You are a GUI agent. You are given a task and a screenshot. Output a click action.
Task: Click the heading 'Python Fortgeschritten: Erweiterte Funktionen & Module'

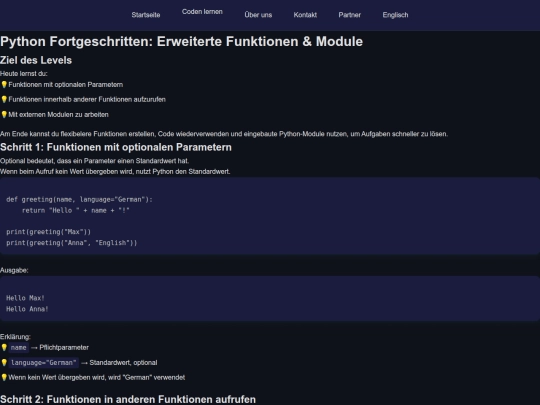[x=181, y=41]
